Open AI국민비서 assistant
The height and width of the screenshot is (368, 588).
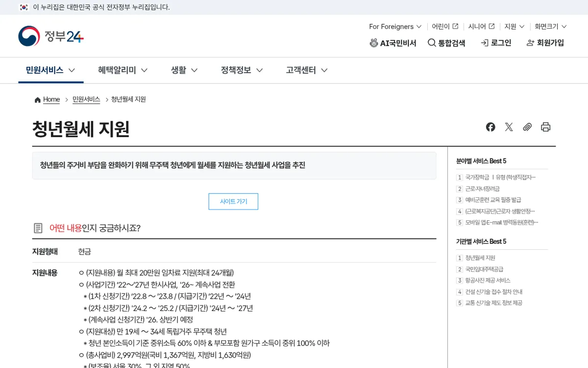pos(393,43)
